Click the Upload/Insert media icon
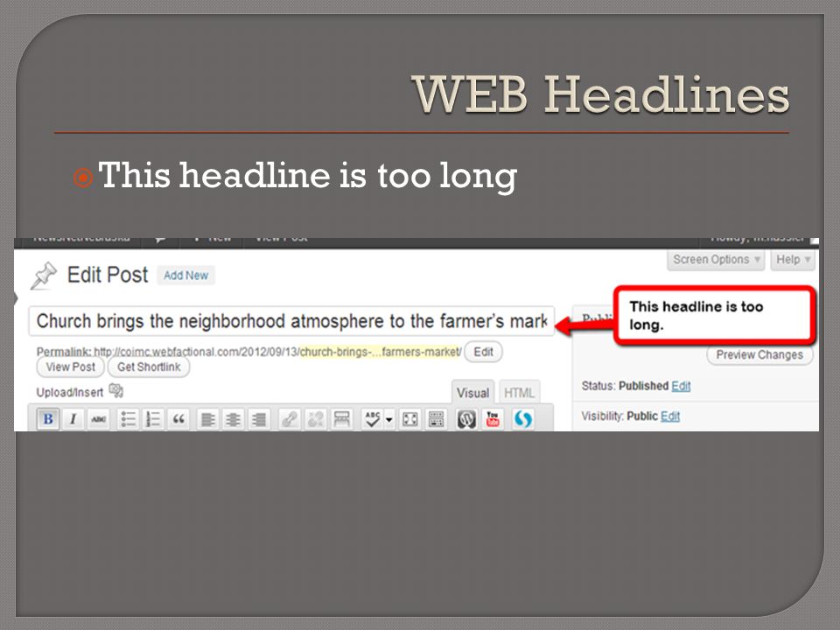 coord(116,390)
